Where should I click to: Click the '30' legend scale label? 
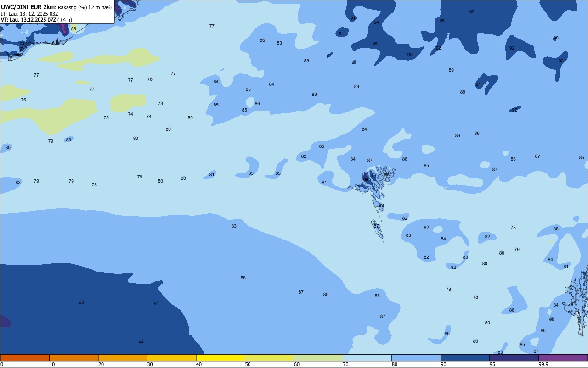click(x=150, y=364)
